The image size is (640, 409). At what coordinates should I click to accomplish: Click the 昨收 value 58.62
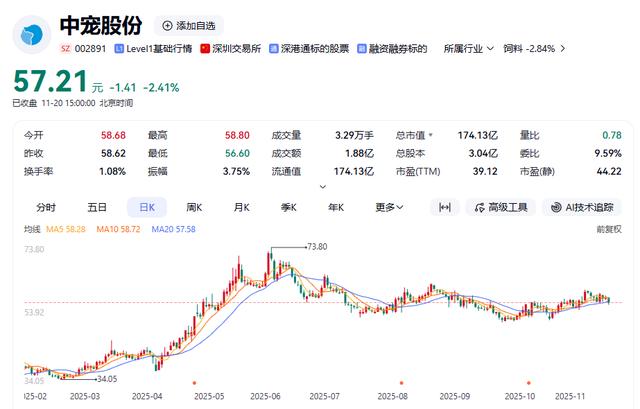(x=113, y=153)
